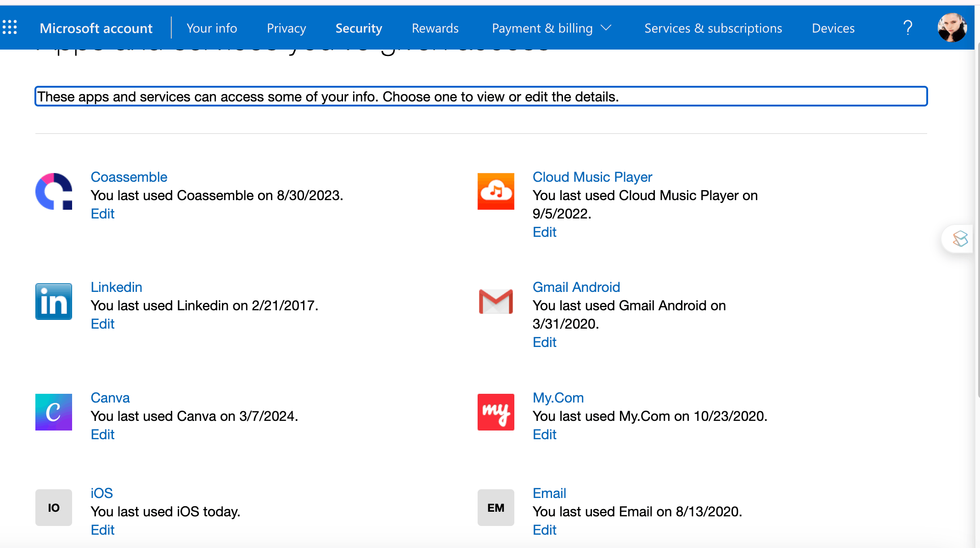Edit My.Com access permissions
The width and height of the screenshot is (980, 548).
[545, 435]
